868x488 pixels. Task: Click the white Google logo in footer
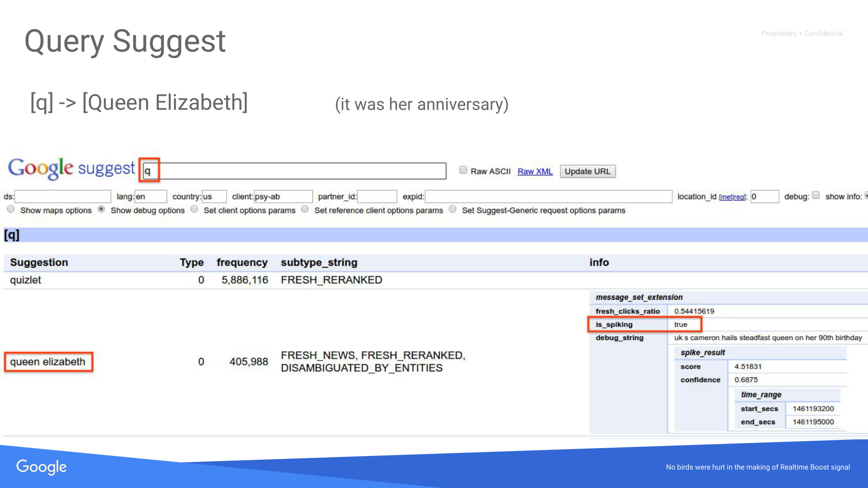click(x=42, y=467)
